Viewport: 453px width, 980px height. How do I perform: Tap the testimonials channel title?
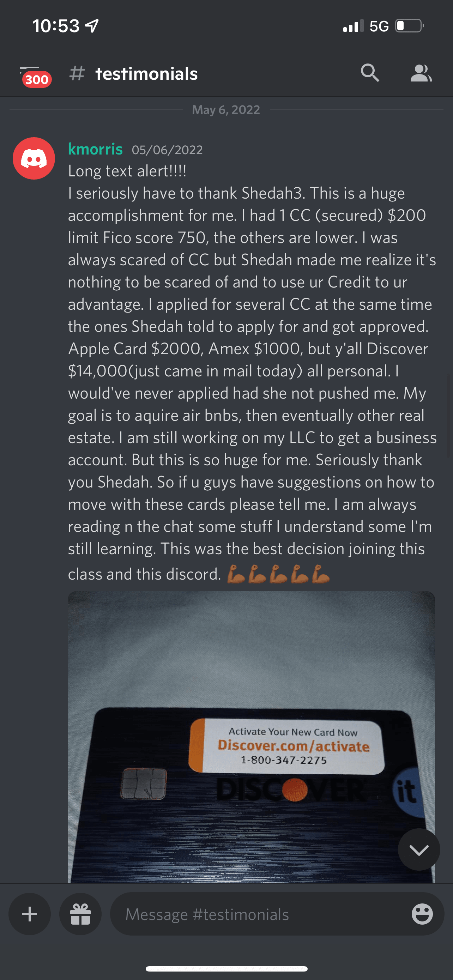146,73
